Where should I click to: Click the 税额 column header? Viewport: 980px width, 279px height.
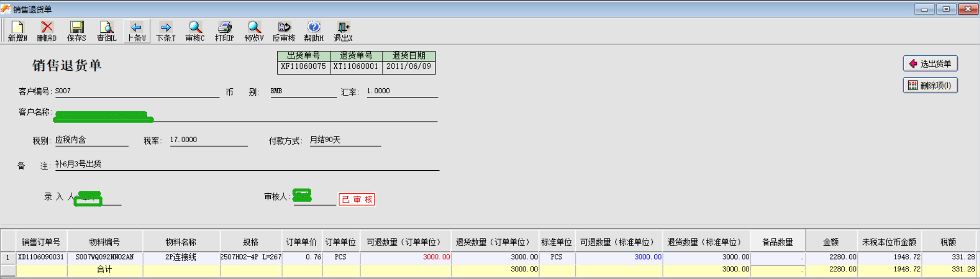click(948, 242)
